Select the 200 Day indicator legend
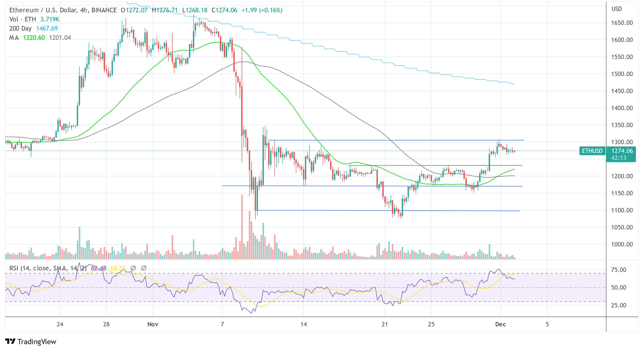 [x=20, y=28]
